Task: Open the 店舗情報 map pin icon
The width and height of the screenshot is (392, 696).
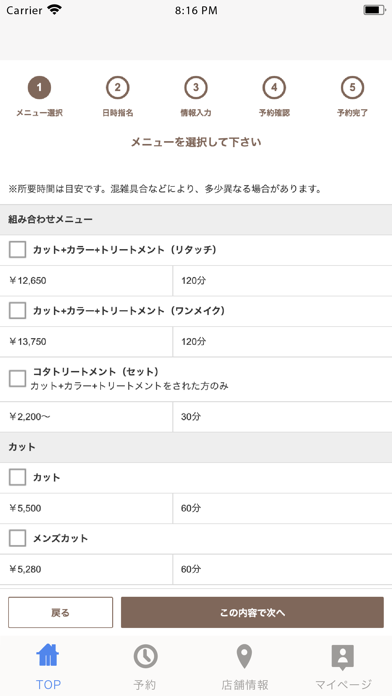Action: [x=245, y=656]
